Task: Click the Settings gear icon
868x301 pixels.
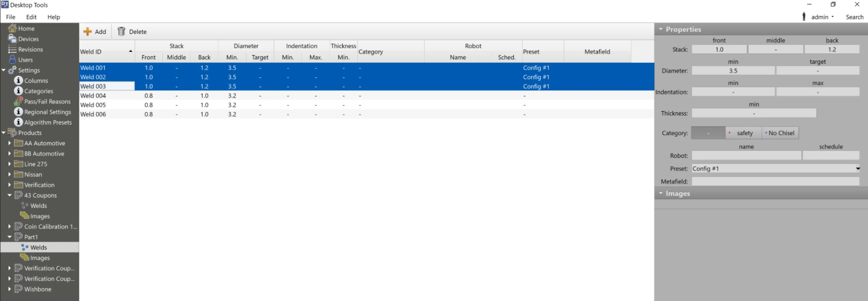Action: [13, 70]
